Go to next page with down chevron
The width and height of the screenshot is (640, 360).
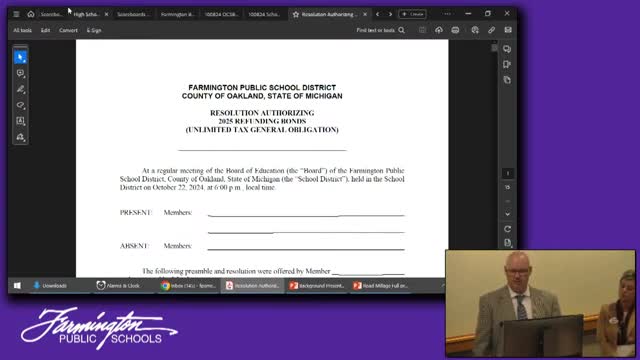coord(508,214)
